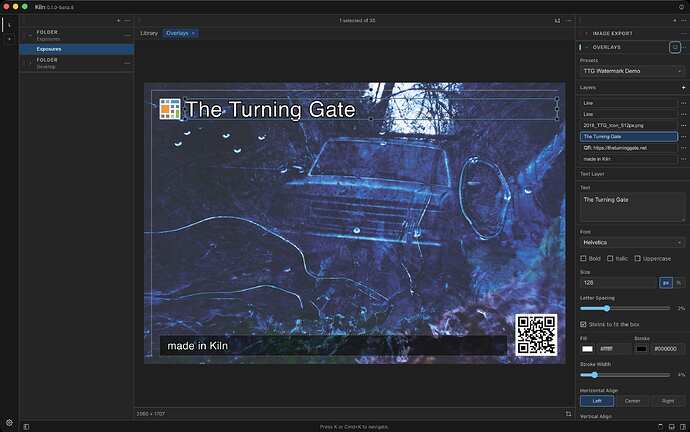This screenshot has height=432, width=690.
Task: Click the Size field showing 128
Action: (619, 283)
